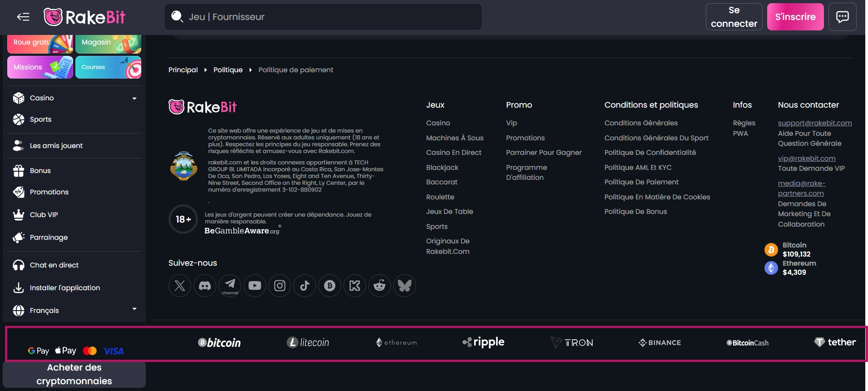
Task: Click the BeGambleAware.org logo
Action: click(x=243, y=230)
